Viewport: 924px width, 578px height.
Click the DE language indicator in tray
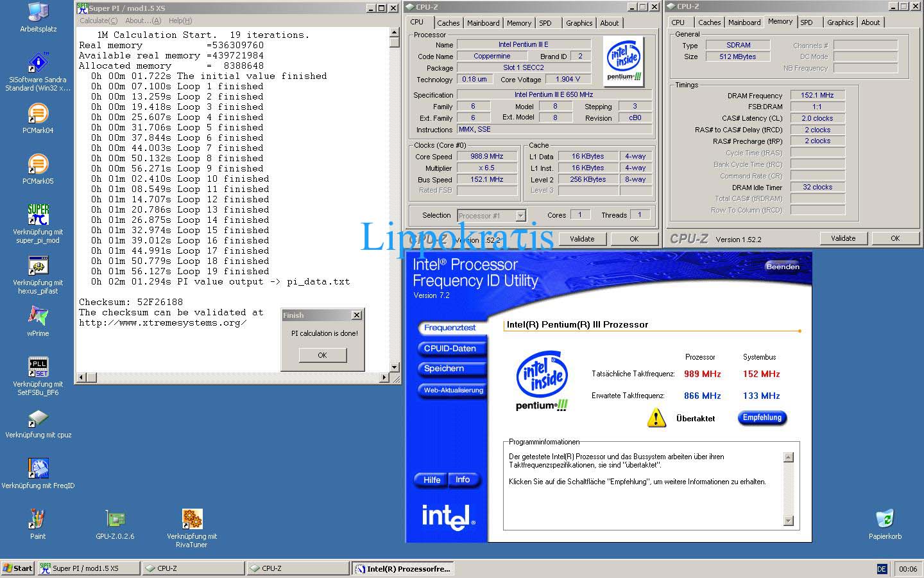click(881, 569)
